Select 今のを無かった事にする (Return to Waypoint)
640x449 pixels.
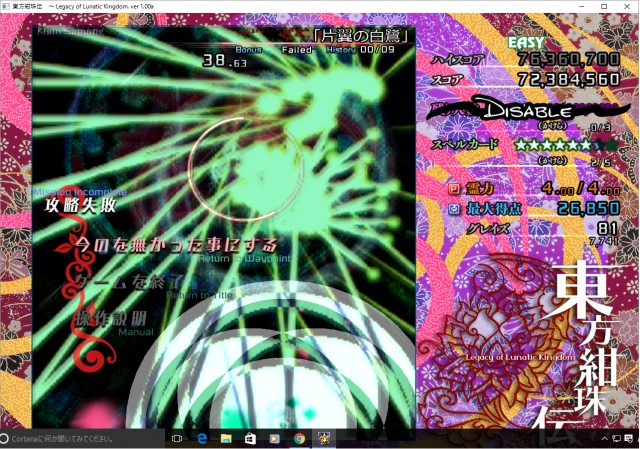[176, 245]
